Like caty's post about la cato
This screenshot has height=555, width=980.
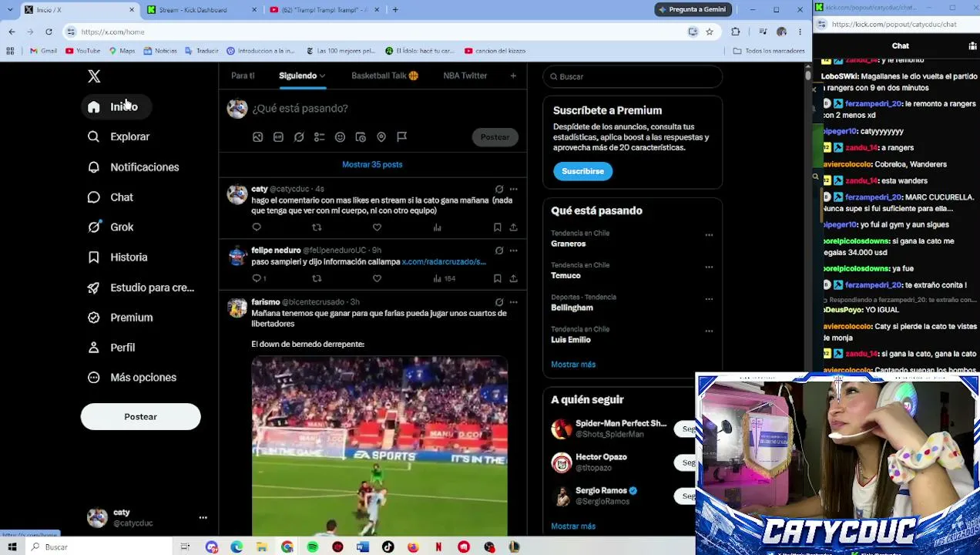coord(377,227)
